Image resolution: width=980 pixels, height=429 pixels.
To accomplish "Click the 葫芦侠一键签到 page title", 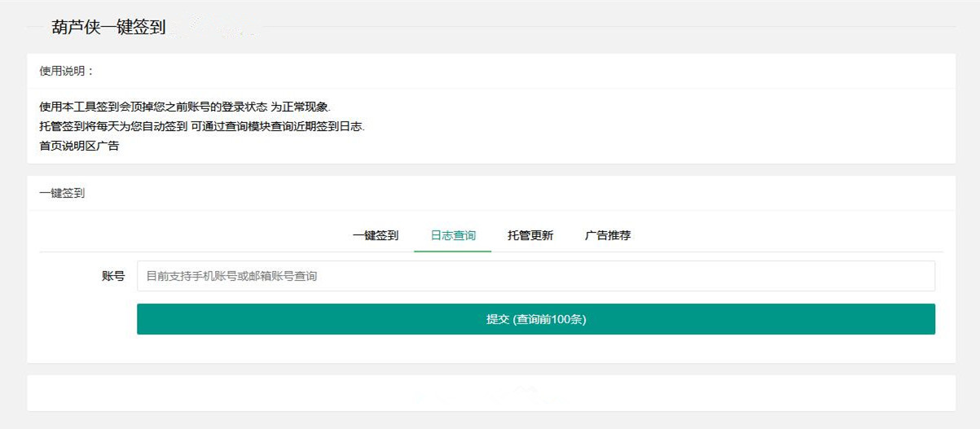I will [108, 27].
